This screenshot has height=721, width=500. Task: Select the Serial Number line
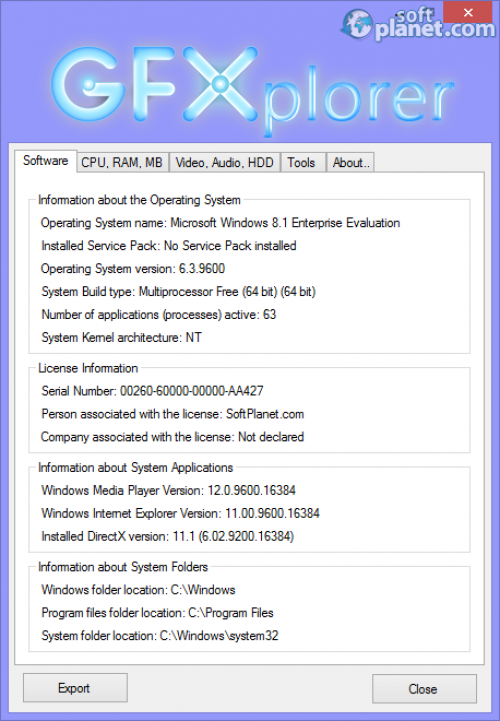click(x=152, y=391)
